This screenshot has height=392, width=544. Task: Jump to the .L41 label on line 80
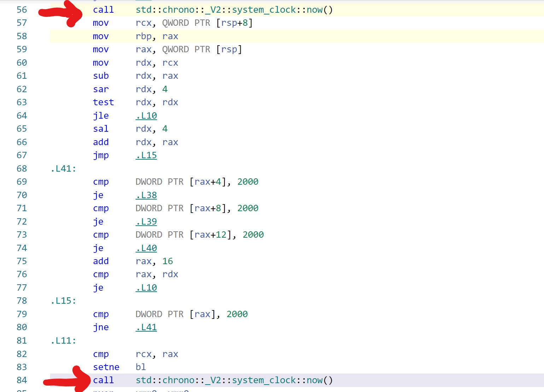pyautogui.click(x=146, y=327)
